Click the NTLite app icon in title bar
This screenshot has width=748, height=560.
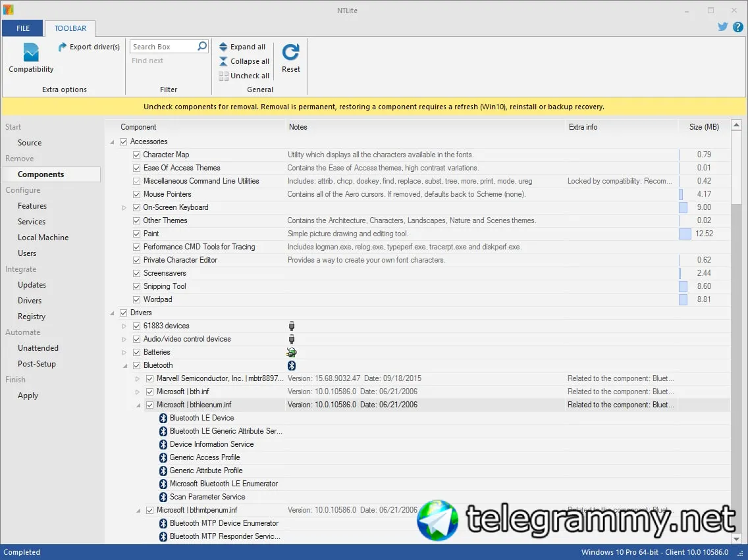(8, 9)
